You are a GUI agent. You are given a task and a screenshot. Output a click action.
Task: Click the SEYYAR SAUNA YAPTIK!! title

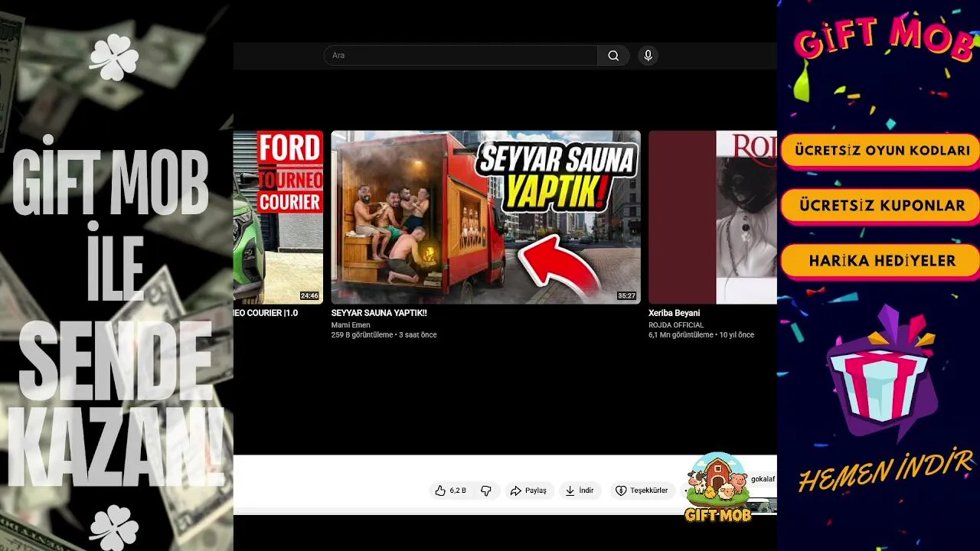tap(379, 313)
